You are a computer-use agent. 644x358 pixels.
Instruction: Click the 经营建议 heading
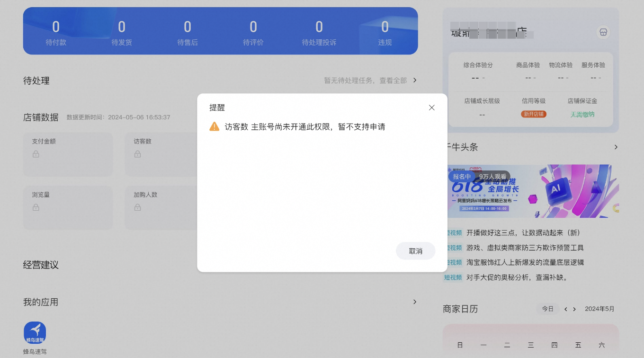coord(41,265)
